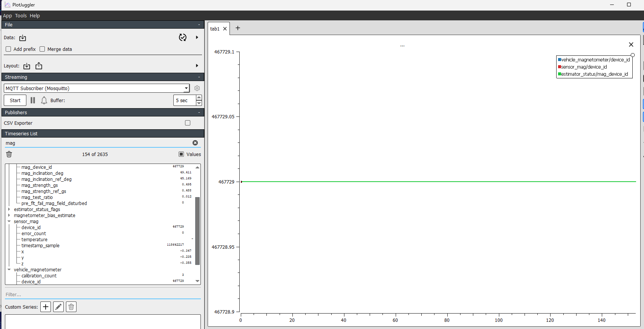Toggle the CSV Exporter checkbox
The width and height of the screenshot is (644, 329).
click(x=188, y=123)
